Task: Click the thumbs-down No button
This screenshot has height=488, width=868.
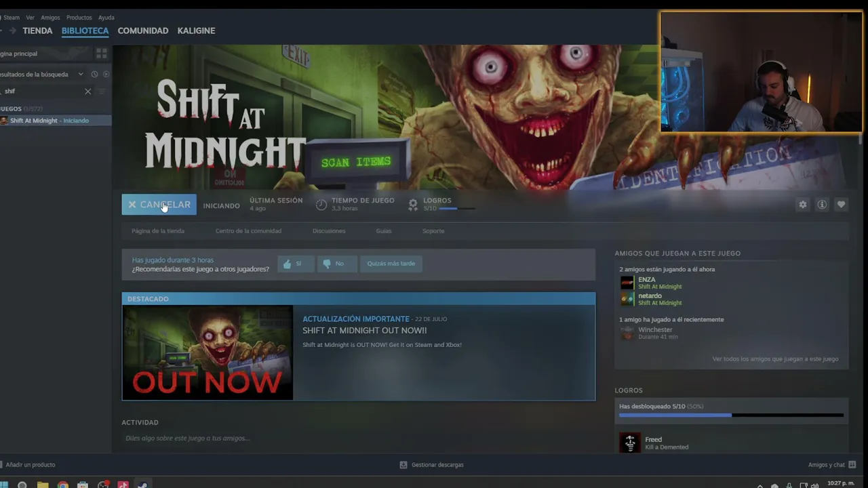Action: [337, 264]
